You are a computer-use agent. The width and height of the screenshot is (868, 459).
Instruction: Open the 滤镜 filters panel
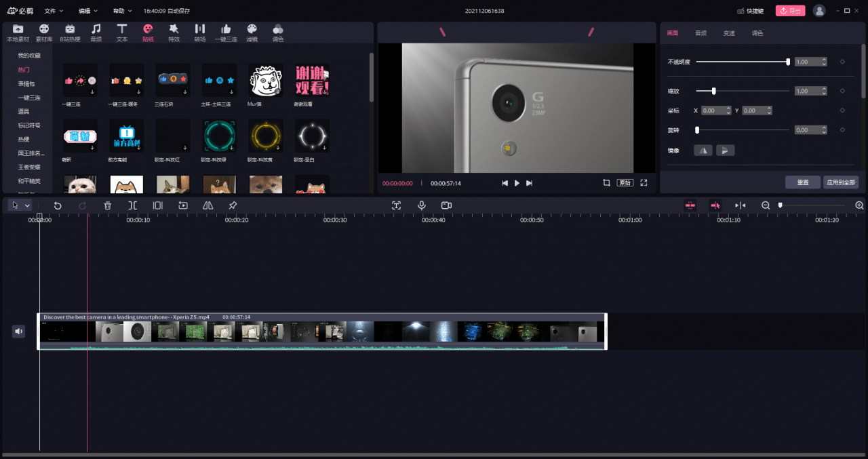pos(251,31)
